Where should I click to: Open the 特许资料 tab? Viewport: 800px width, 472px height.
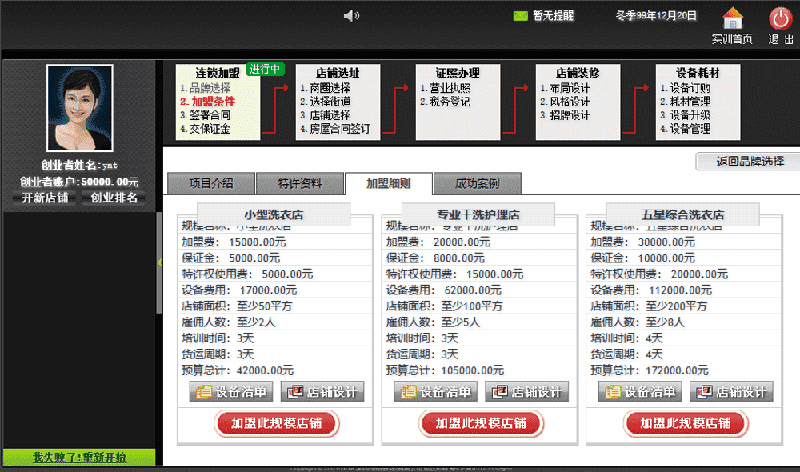(297, 183)
